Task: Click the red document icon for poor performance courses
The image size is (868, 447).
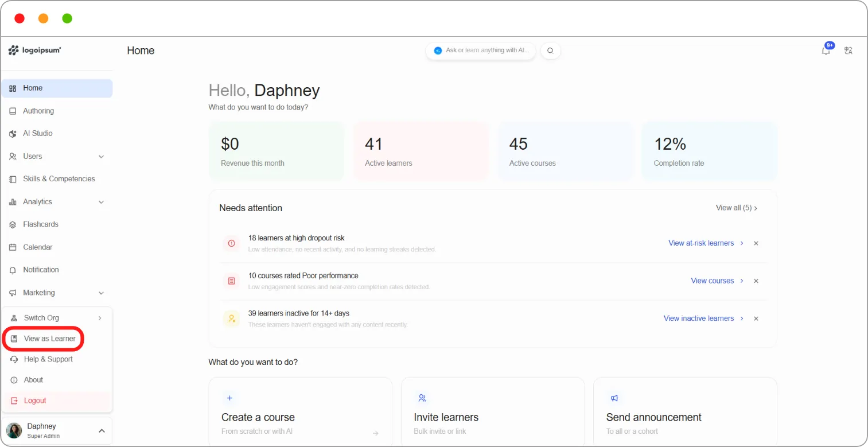Action: (x=231, y=281)
